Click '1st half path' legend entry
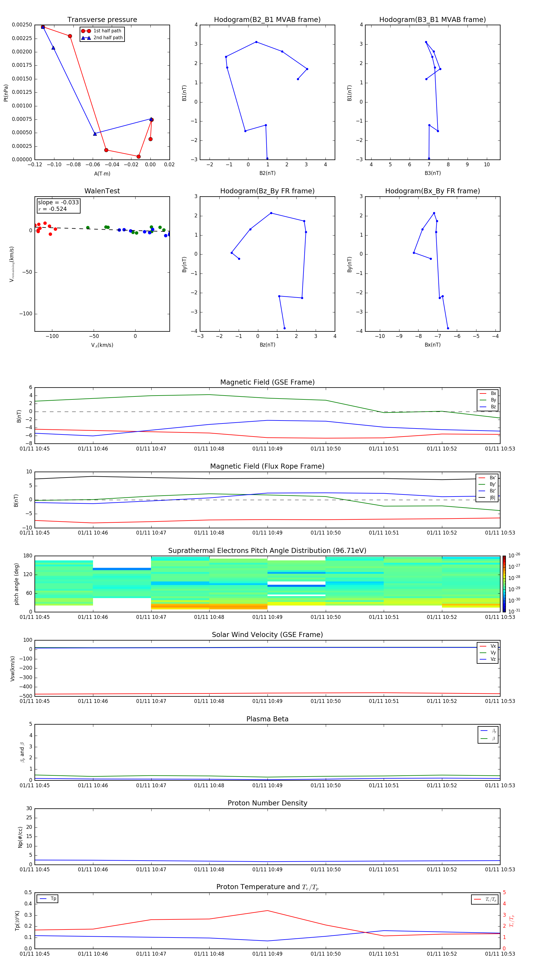535x980 pixels. 102,31
